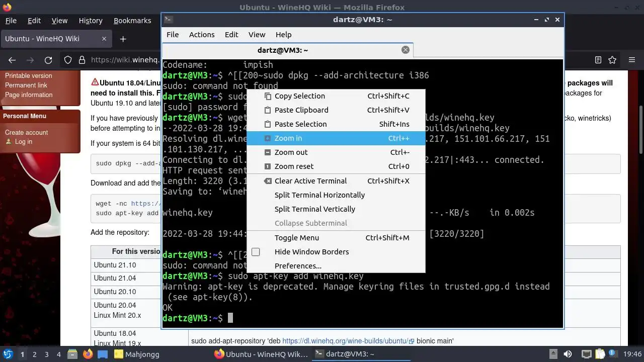Open the terminal Help menu
The height and width of the screenshot is (362, 644).
pos(283,35)
